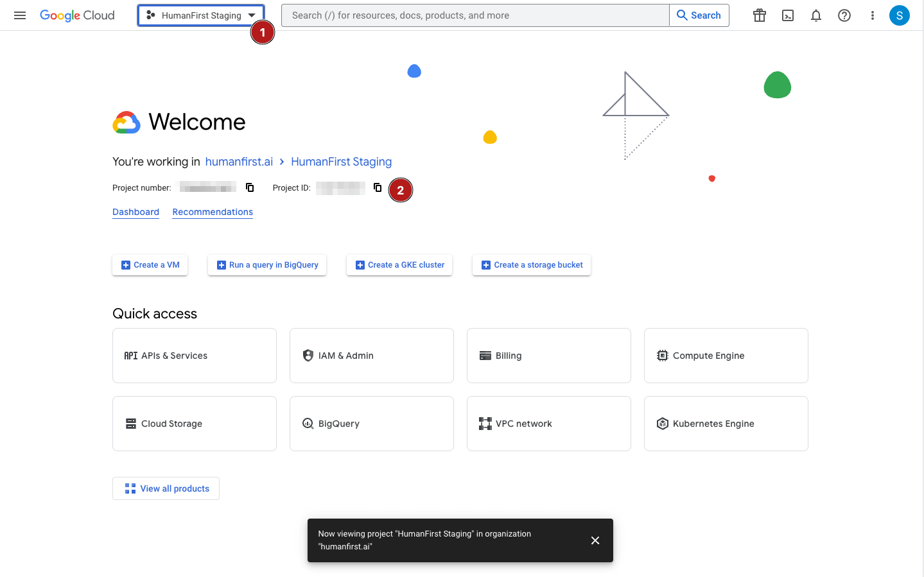Switch to the Recommendations tab
The width and height of the screenshot is (924, 577).
click(213, 212)
